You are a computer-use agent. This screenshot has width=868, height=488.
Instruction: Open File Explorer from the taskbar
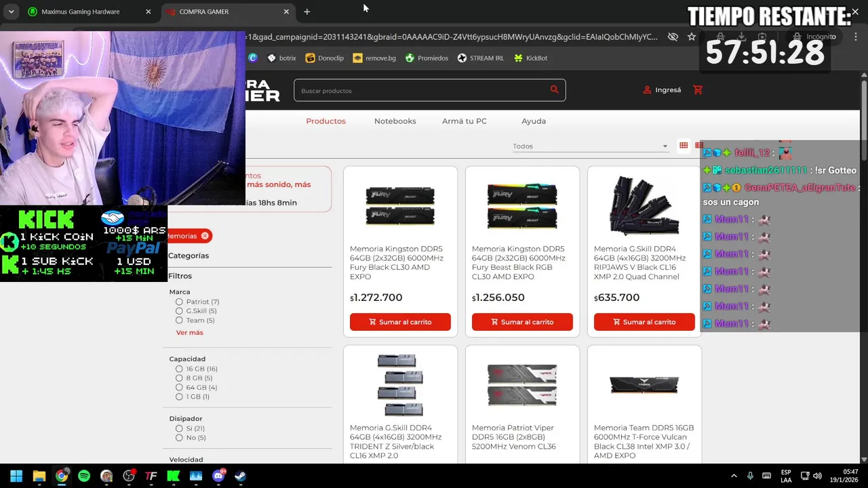click(x=39, y=476)
